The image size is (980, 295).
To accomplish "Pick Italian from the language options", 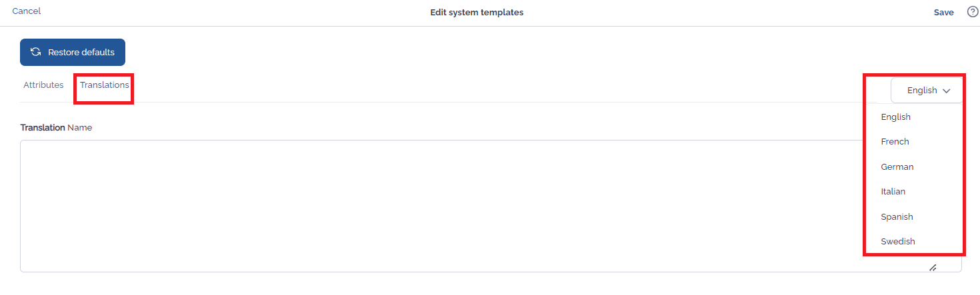I will (x=893, y=192).
